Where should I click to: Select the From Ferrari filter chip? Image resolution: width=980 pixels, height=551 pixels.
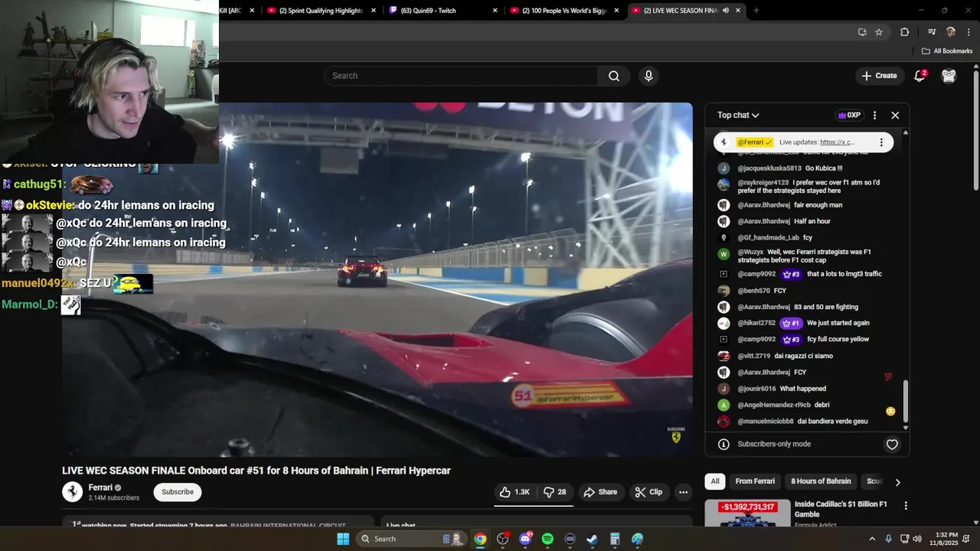[755, 481]
